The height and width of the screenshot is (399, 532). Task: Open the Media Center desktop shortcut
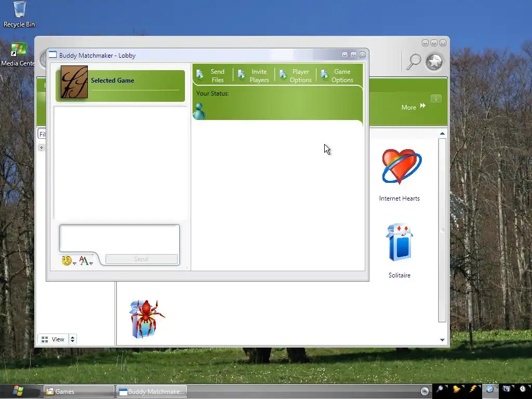point(18,54)
